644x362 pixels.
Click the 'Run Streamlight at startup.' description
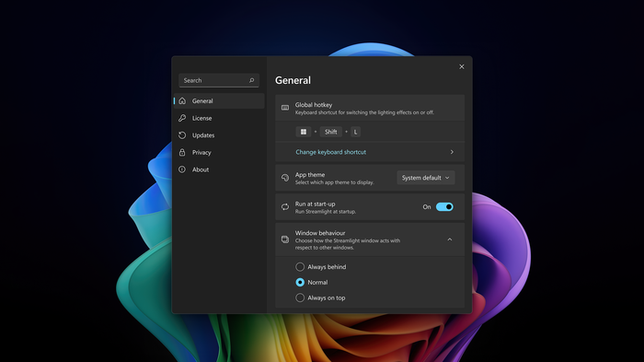point(326,212)
